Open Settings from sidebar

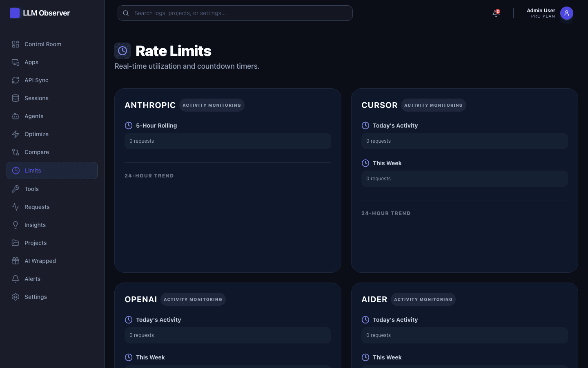click(52, 297)
